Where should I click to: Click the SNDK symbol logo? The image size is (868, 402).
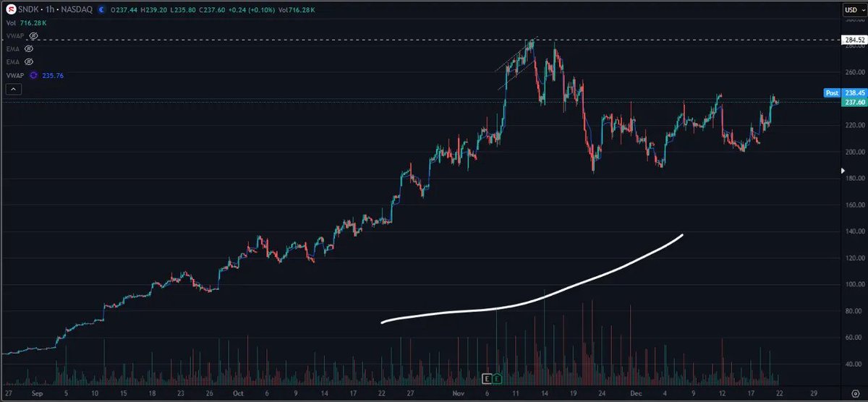click(12, 11)
